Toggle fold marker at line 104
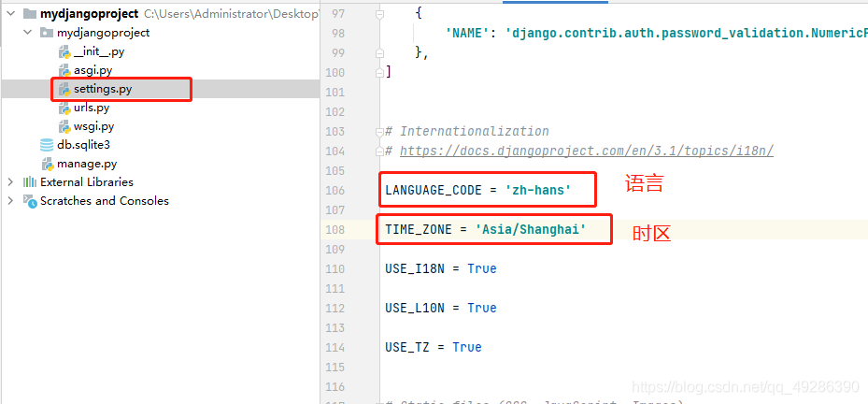 [379, 151]
